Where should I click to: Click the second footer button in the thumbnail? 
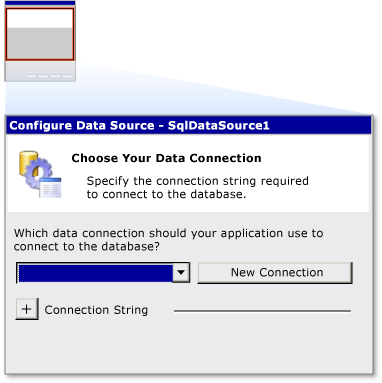click(x=43, y=76)
